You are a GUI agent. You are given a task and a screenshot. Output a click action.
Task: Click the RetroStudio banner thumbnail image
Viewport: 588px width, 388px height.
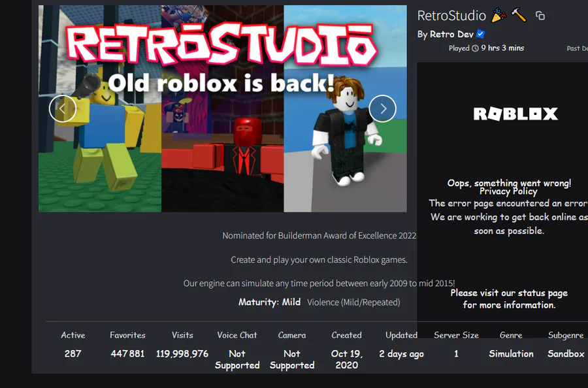click(x=222, y=108)
